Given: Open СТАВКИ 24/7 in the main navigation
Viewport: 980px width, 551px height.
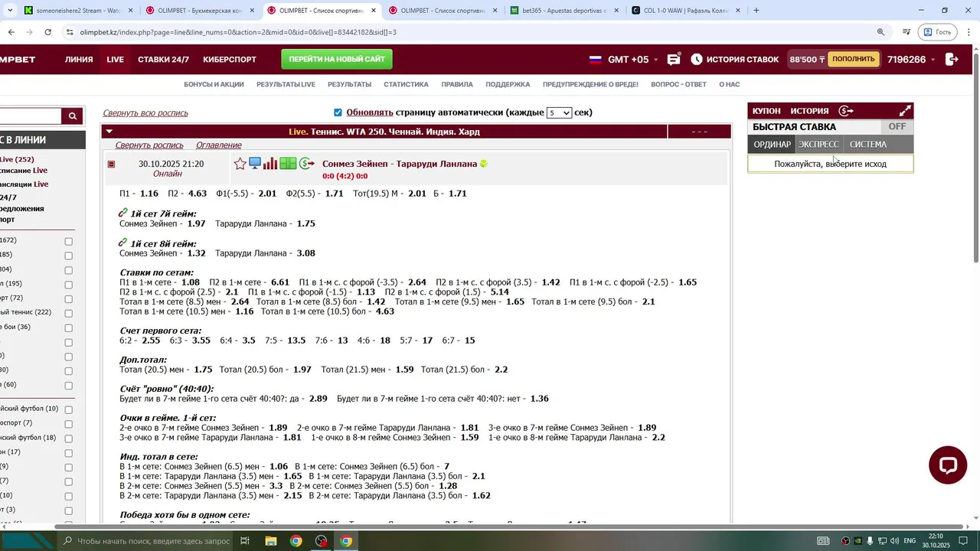Looking at the screenshot, I should (x=164, y=59).
